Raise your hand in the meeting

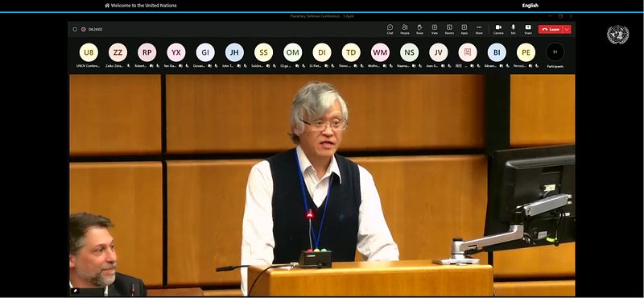tap(419, 29)
